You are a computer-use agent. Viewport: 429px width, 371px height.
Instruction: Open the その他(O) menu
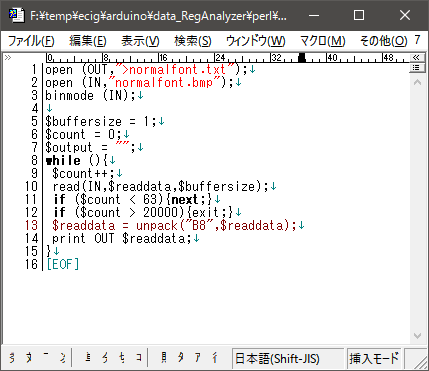tap(383, 41)
